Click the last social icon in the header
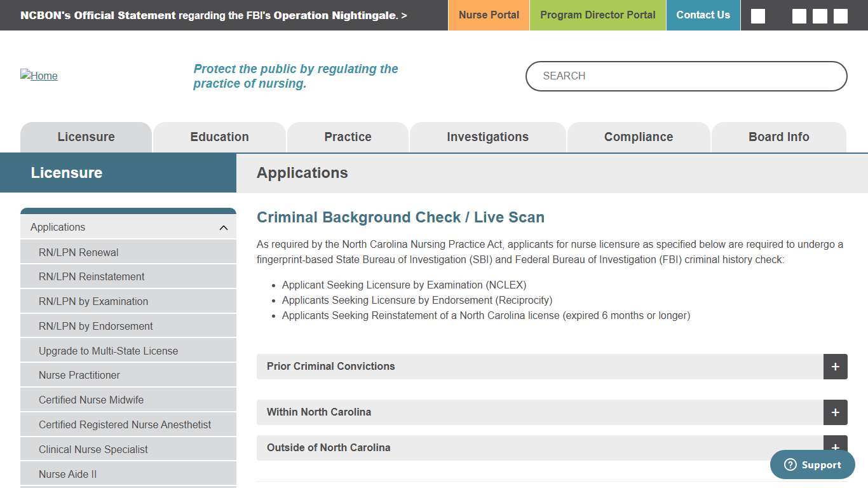The width and height of the screenshot is (868, 488). coord(840,15)
